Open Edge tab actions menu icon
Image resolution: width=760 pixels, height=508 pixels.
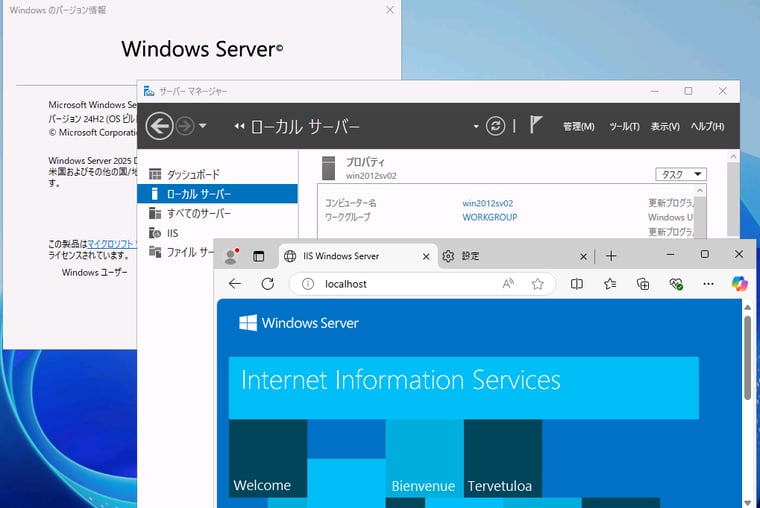pos(259,256)
